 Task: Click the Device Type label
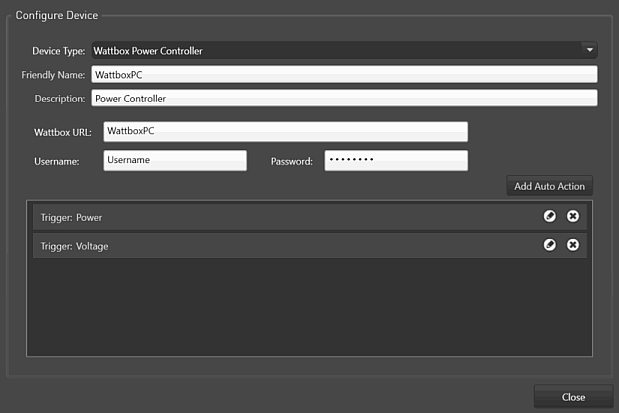coord(58,51)
